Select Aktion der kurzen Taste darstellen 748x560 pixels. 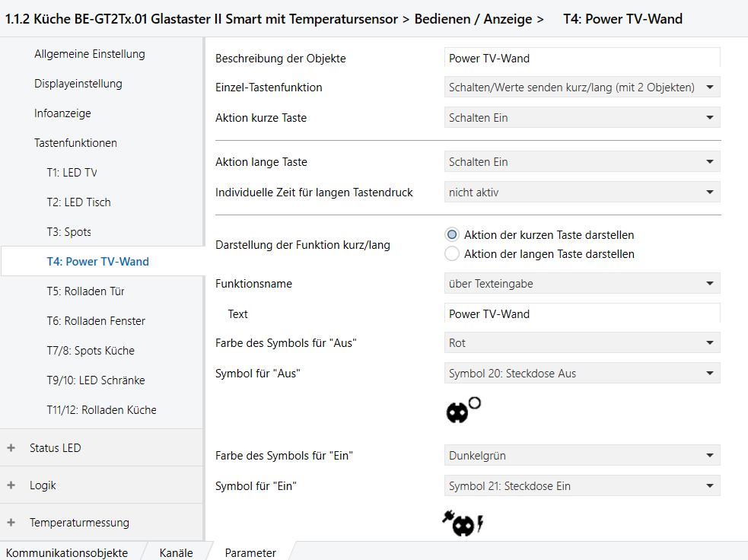(453, 235)
